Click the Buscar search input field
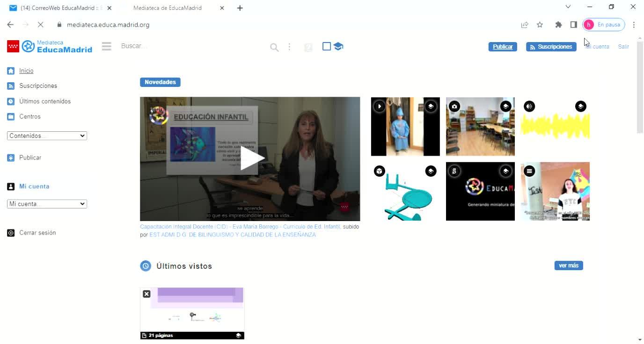Viewport: 644px width, 344px height. coord(192,46)
